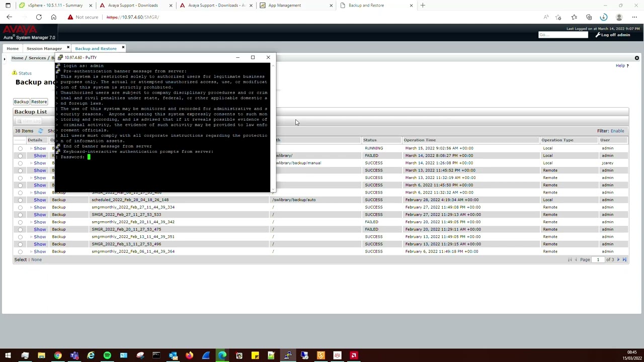This screenshot has height=362, width=644.
Task: Open the browser Downloads icon
Action: (x=604, y=17)
